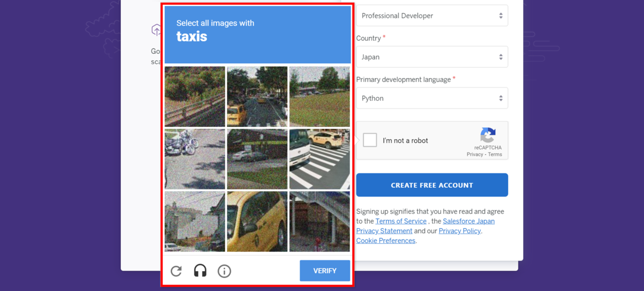The width and height of the screenshot is (644, 291).
Task: Click the VERIFY button
Action: [x=325, y=271]
